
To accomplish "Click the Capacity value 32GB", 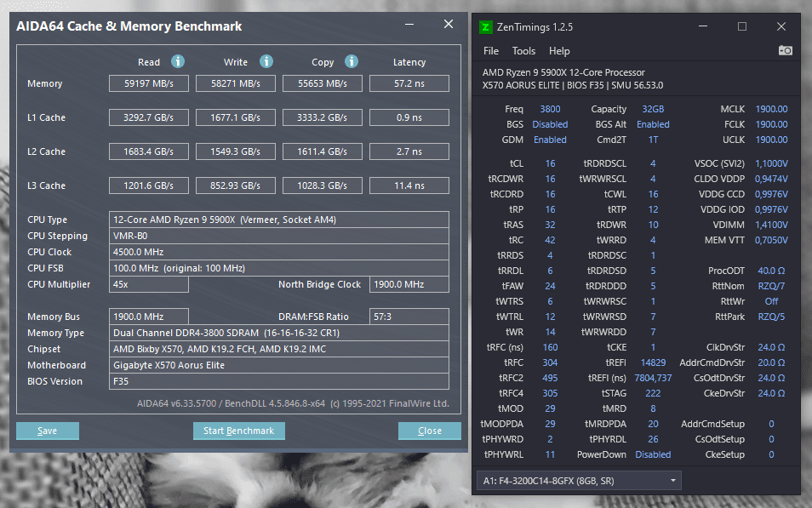I will click(653, 109).
